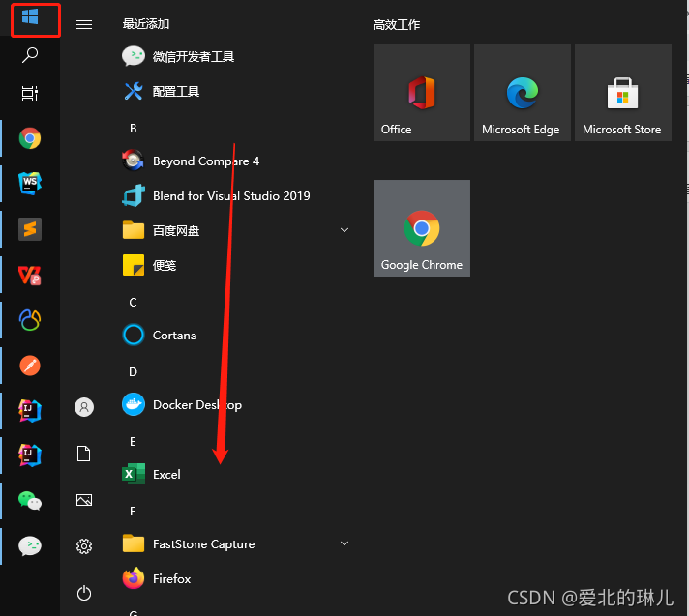Click the Power button icon
689x616 pixels.
click(x=84, y=593)
